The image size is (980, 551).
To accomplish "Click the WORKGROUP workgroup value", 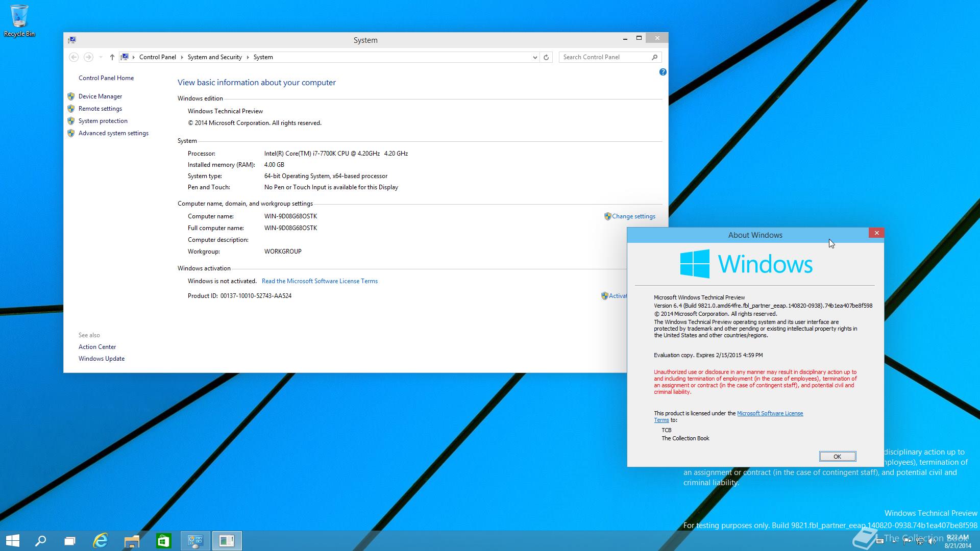I will 283,252.
